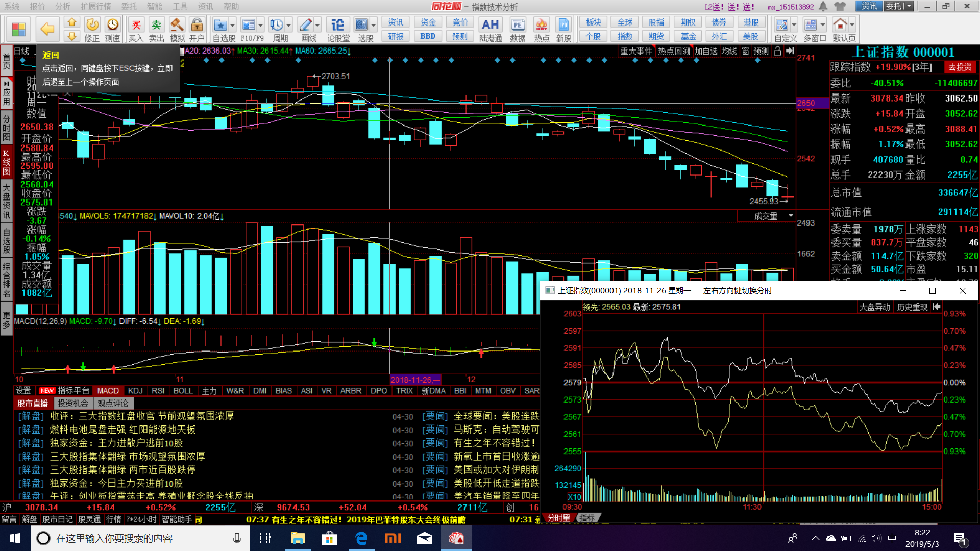Open the 自选股 star folder icon
980x551 pixels.
coord(220,25)
